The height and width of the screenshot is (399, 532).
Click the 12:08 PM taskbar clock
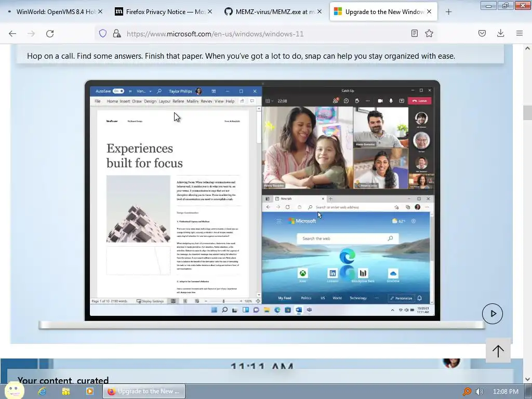coord(506,392)
